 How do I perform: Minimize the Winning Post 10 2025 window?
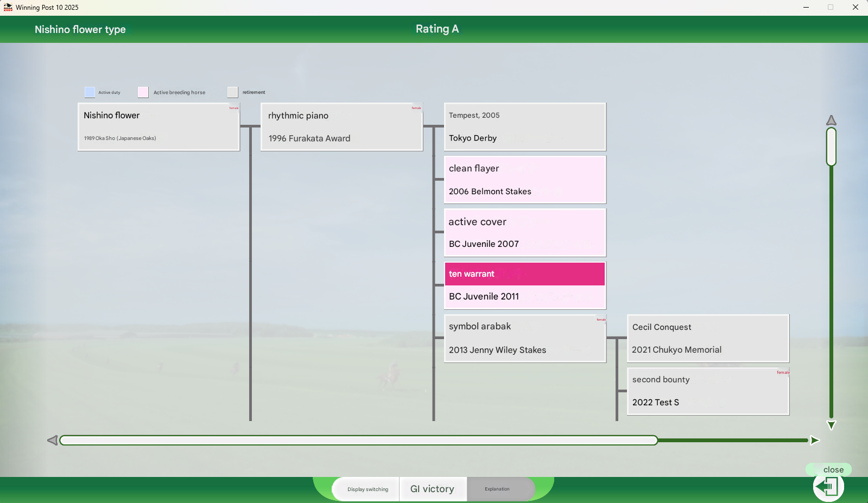[806, 7]
